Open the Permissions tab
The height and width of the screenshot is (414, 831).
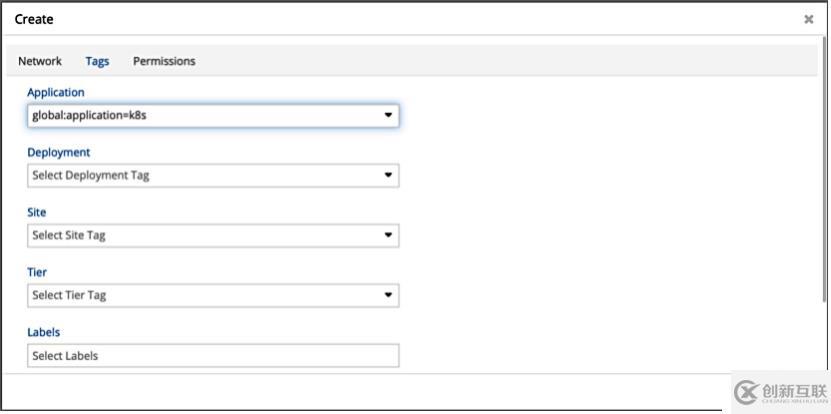tap(164, 61)
